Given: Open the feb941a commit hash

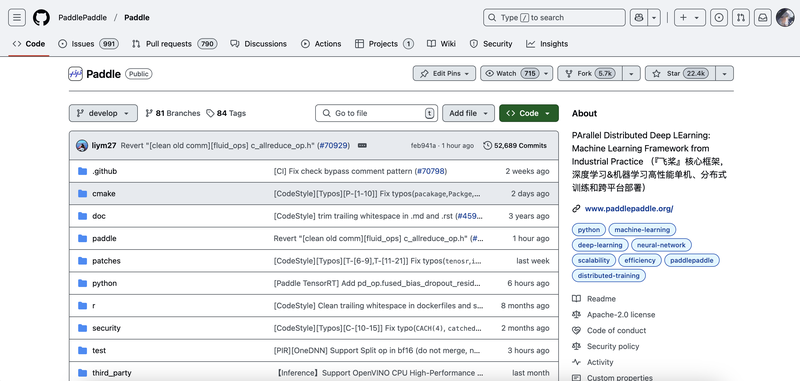Looking at the screenshot, I should tap(423, 145).
